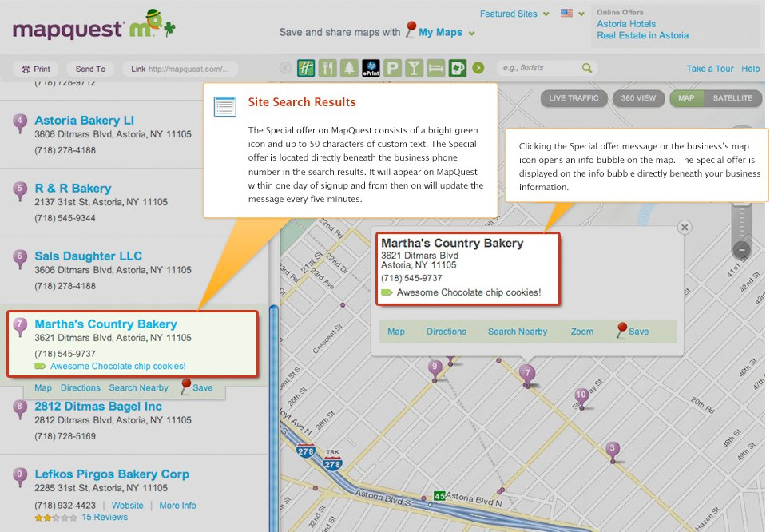Click the zoom out minus button
Viewport: 770px width, 532px height.
[x=742, y=249]
